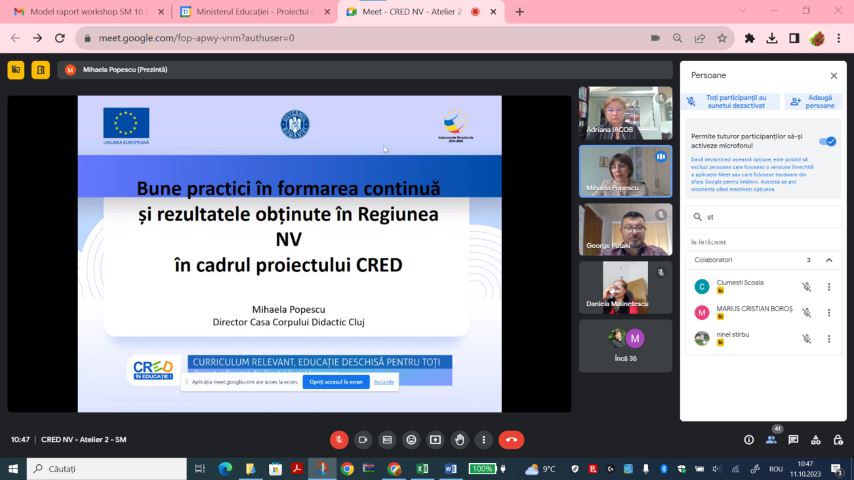
Task: Open the emoji reactions button
Action: pos(411,440)
